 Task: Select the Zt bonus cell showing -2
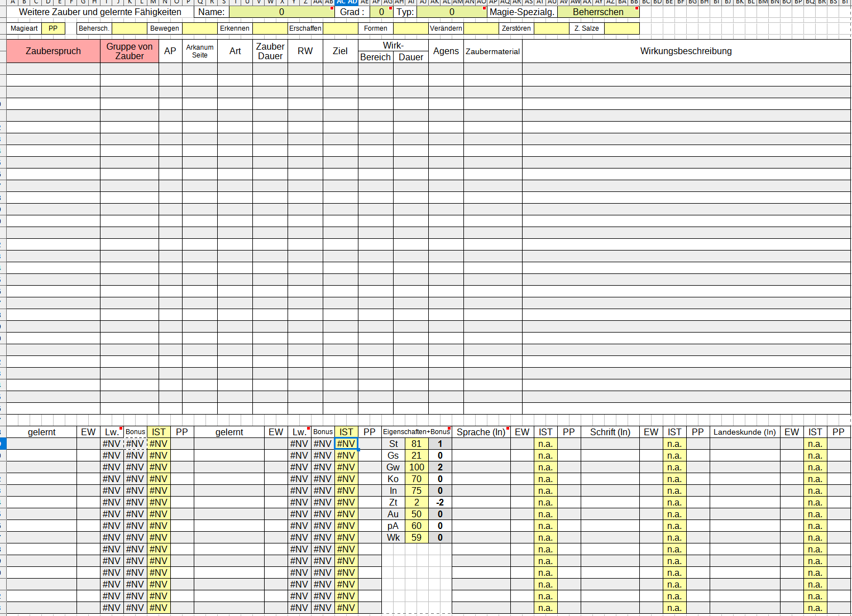point(440,503)
